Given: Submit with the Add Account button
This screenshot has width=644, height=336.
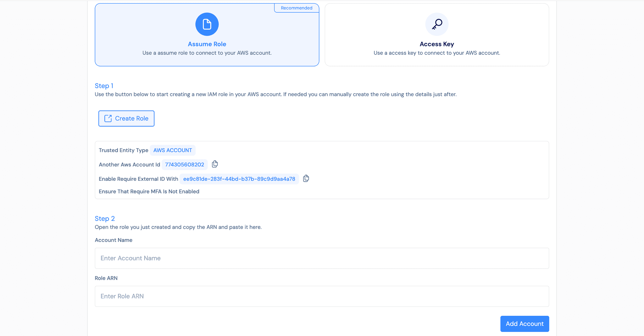Looking at the screenshot, I should 525,324.
